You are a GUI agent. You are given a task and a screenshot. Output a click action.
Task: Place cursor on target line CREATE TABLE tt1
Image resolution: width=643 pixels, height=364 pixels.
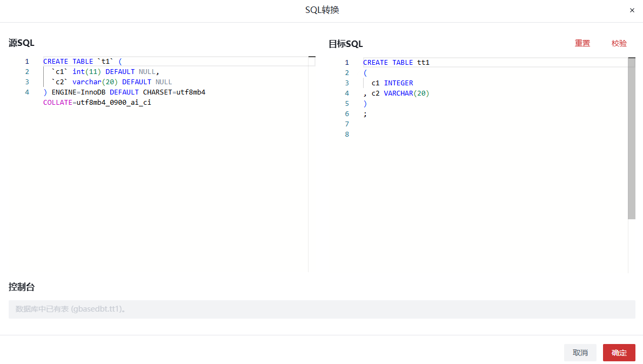pyautogui.click(x=396, y=63)
